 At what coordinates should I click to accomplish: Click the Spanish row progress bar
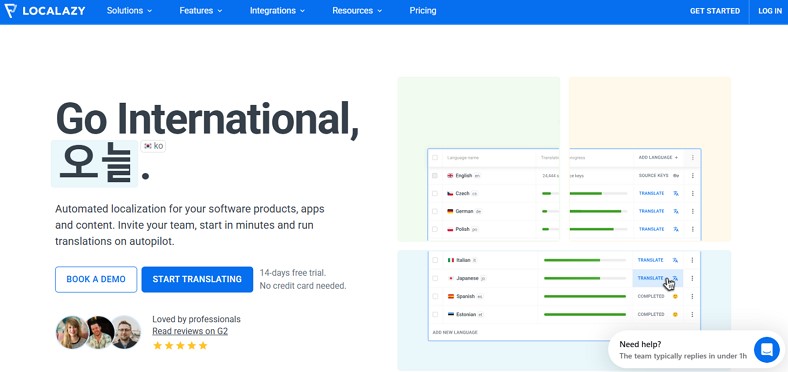[x=585, y=296]
